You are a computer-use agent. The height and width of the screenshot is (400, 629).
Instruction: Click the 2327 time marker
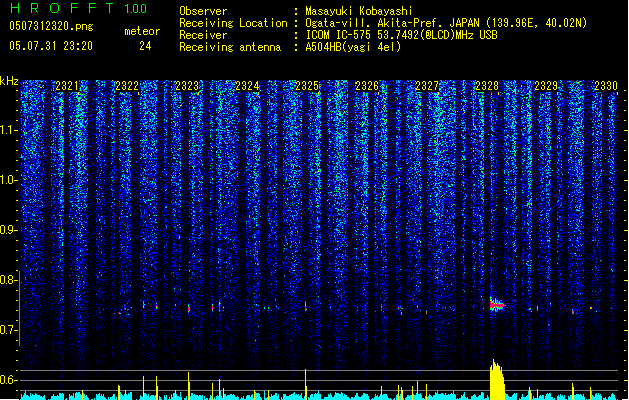pos(427,86)
